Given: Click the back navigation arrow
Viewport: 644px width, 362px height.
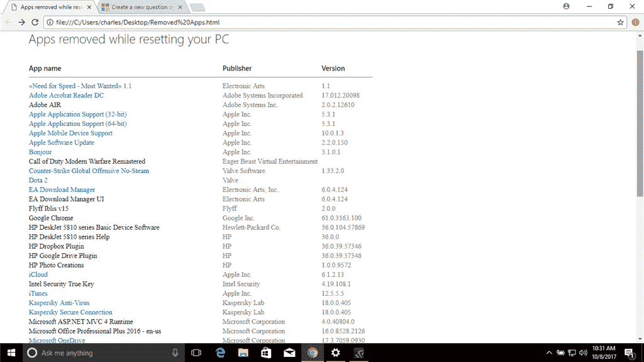Looking at the screenshot, I should coord(9,22).
